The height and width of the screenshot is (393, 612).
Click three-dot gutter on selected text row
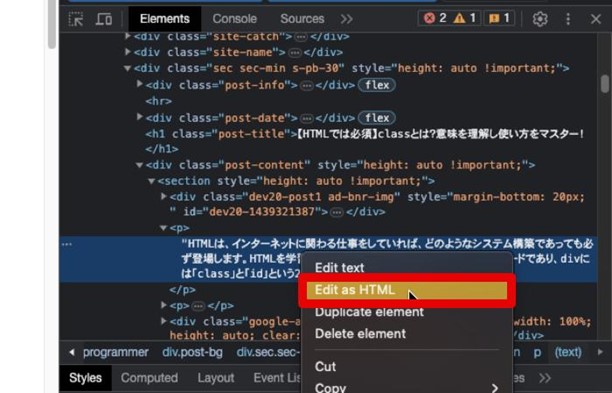[x=67, y=245]
